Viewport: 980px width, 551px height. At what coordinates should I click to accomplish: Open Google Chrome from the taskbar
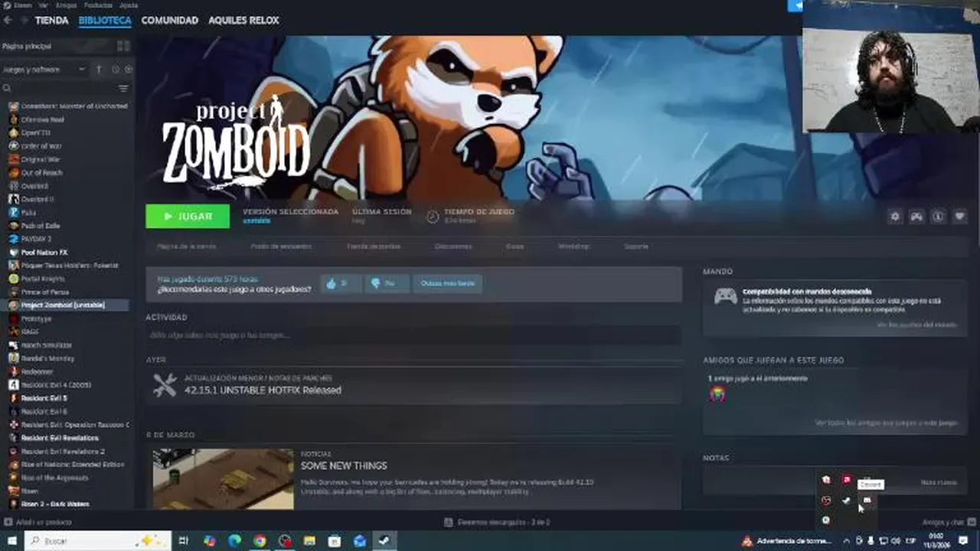pos(260,541)
